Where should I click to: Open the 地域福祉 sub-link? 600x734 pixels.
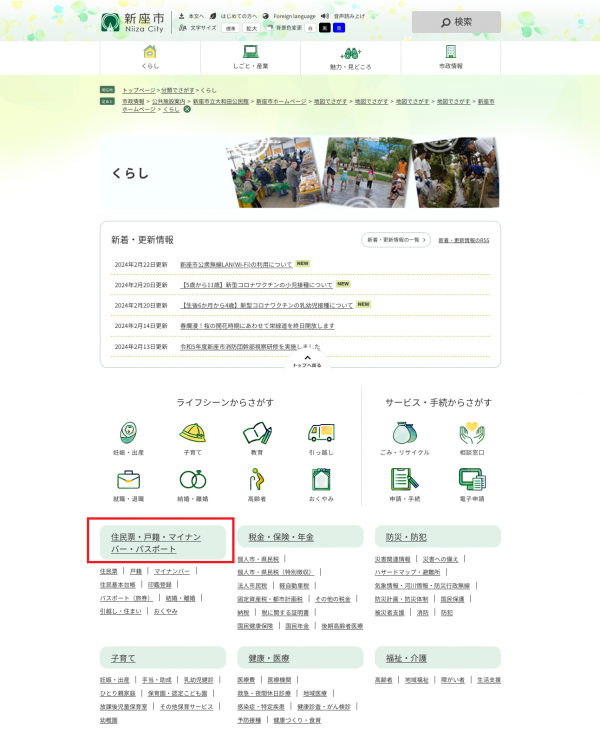point(417,680)
